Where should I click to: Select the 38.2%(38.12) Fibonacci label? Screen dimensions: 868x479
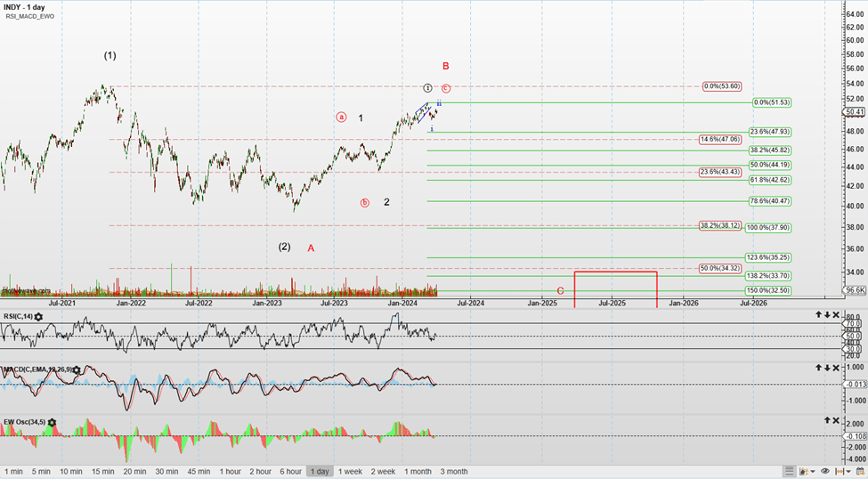pos(719,225)
